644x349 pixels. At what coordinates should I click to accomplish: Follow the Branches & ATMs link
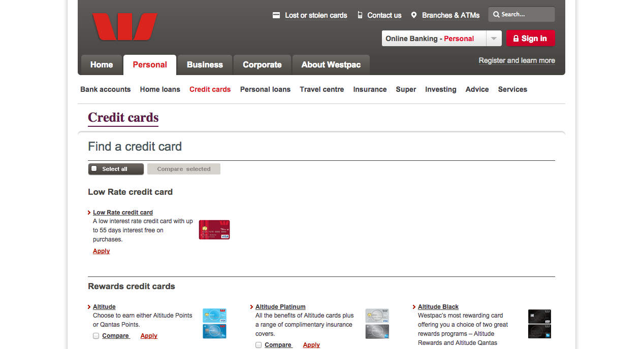point(451,15)
